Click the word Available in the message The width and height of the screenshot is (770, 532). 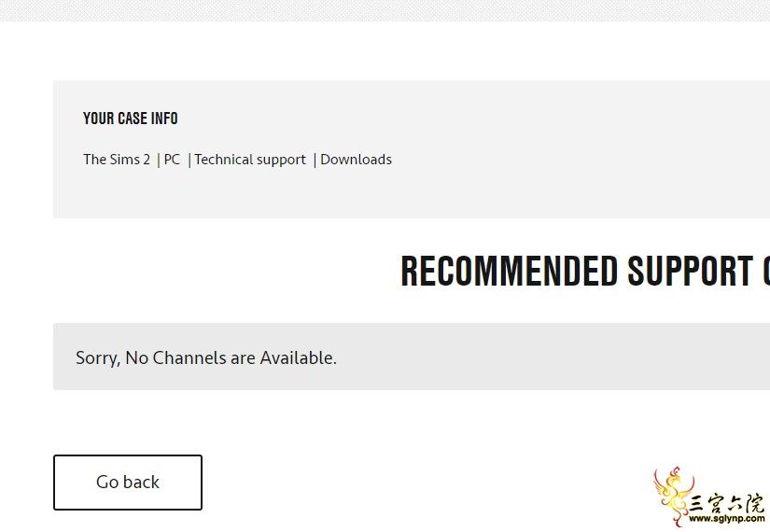click(298, 357)
